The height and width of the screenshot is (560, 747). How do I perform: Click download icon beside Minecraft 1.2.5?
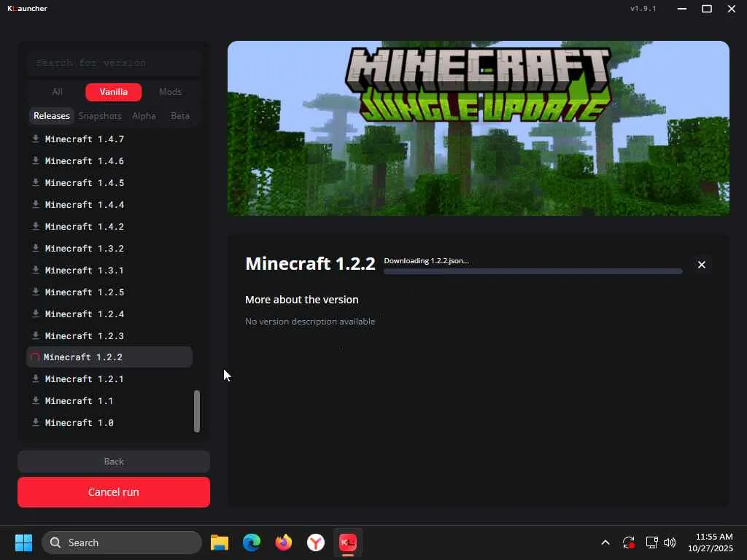[35, 292]
